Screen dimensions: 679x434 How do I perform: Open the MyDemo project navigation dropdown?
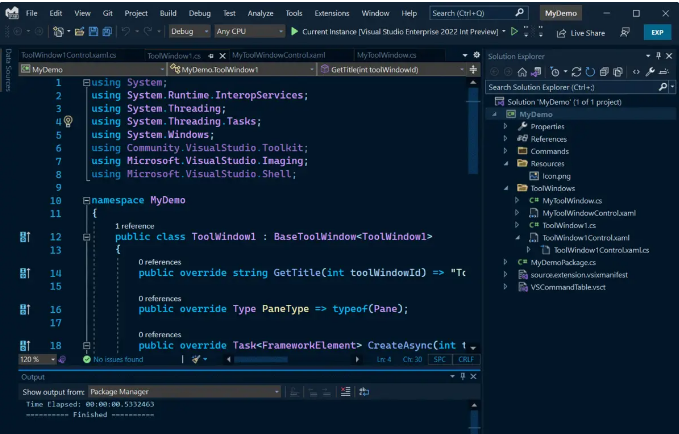click(92, 69)
